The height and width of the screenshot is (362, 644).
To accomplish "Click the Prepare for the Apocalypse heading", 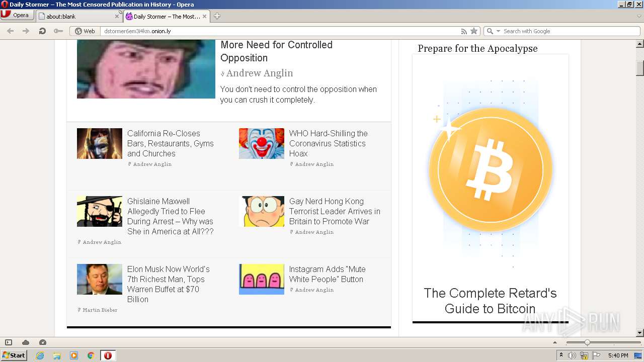I will 477,48.
